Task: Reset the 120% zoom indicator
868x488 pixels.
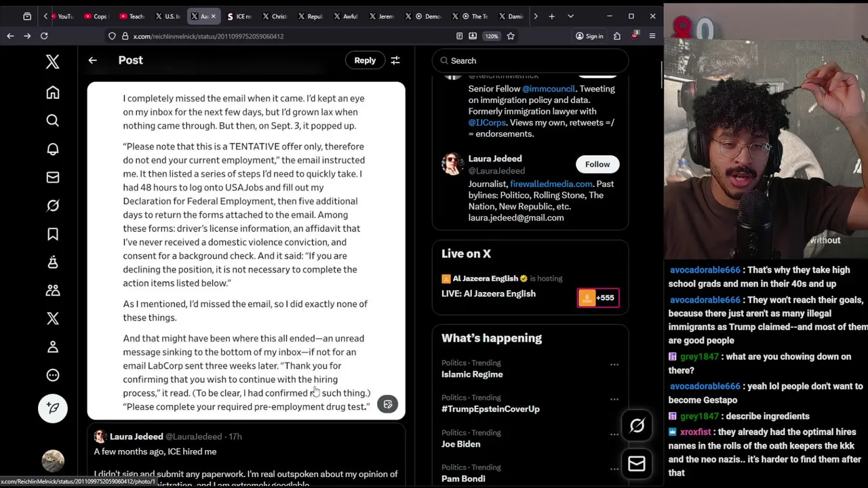Action: click(x=492, y=36)
